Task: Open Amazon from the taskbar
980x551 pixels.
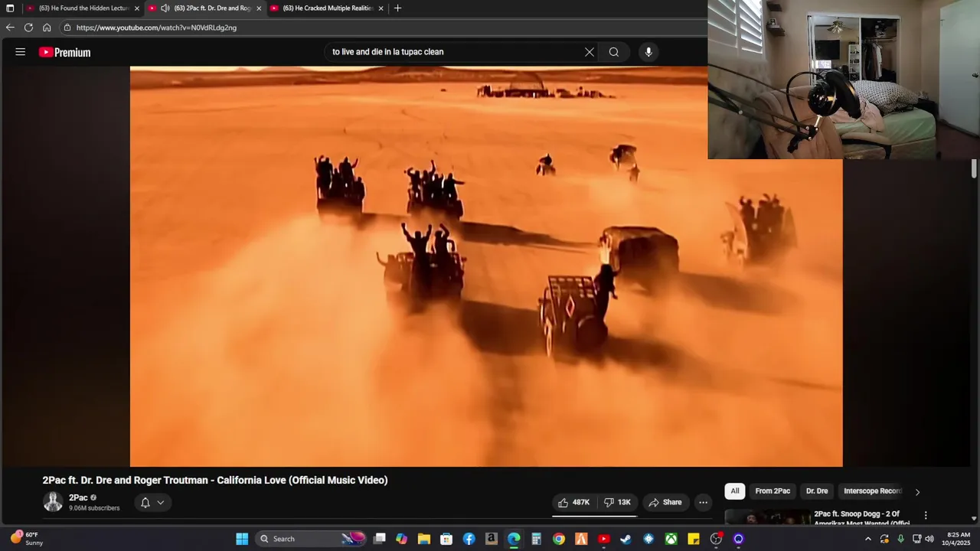Action: point(492,539)
